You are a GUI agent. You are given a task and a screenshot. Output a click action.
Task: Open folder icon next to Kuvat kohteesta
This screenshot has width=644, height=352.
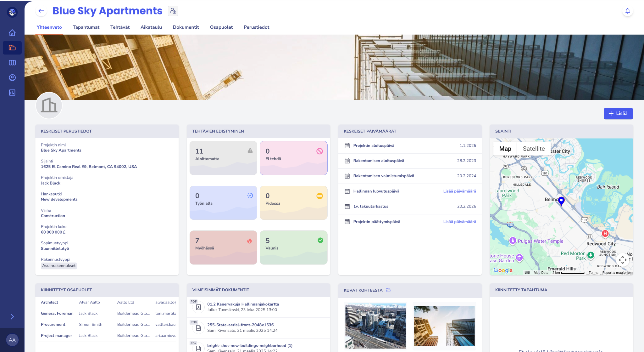[388, 290]
